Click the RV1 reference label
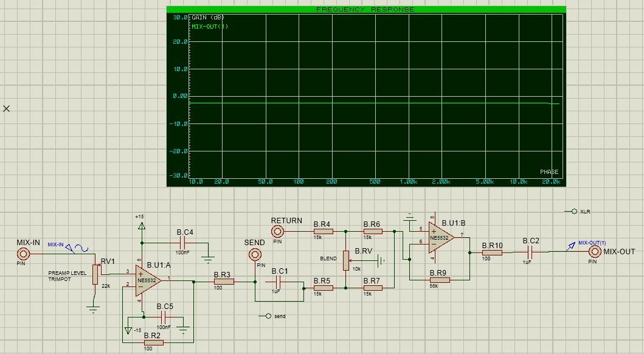The image size is (644, 354). tap(108, 261)
